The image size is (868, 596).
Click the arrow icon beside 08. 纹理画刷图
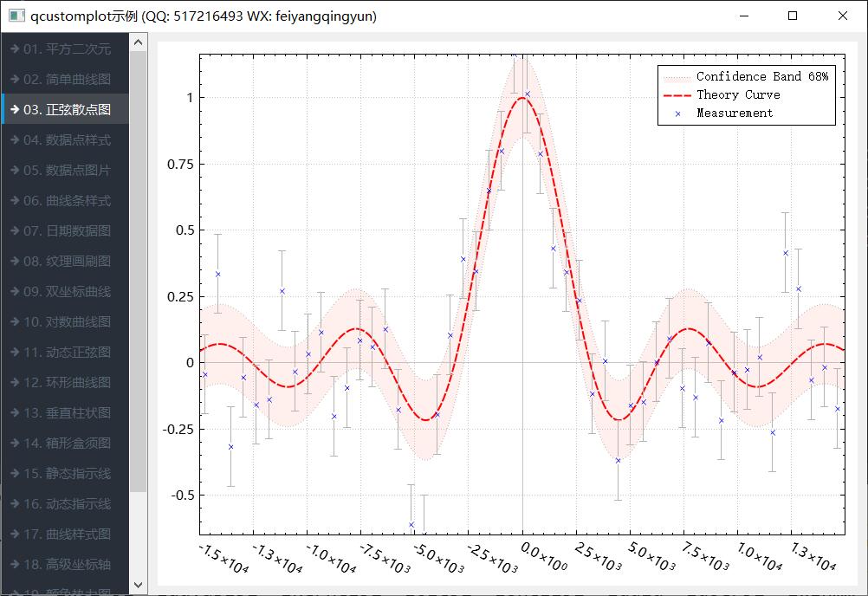pyautogui.click(x=15, y=262)
